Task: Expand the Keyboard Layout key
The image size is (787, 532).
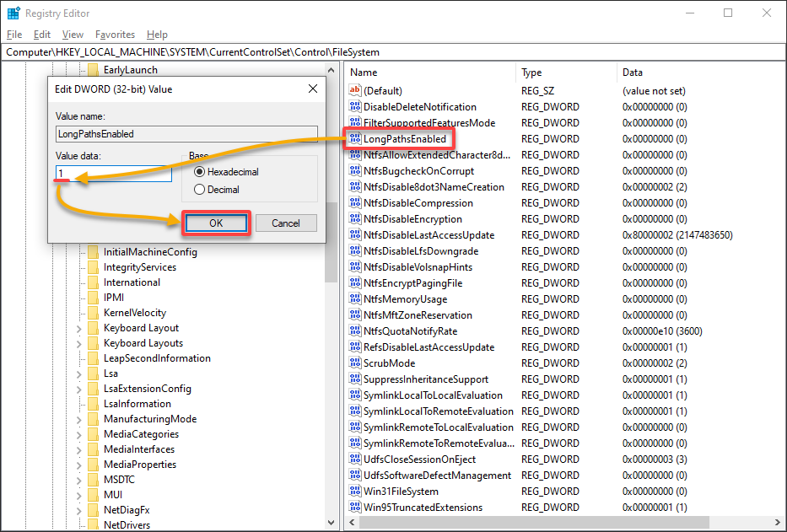Action: [78, 328]
